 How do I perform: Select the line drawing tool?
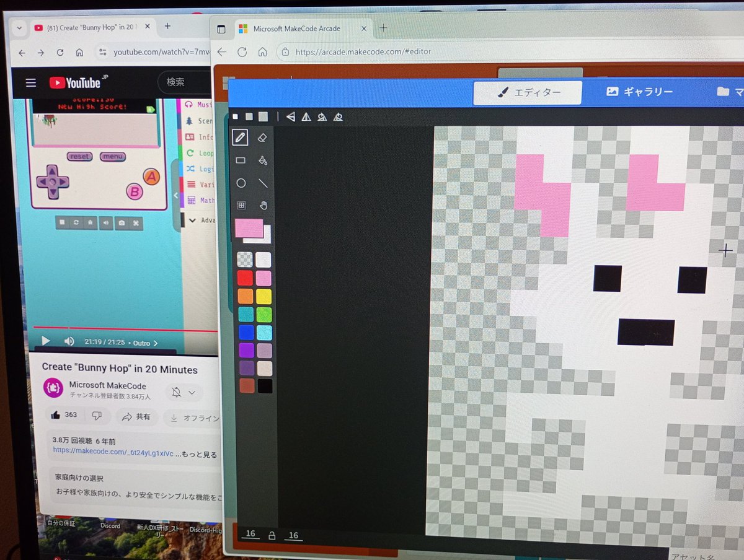coord(263,183)
